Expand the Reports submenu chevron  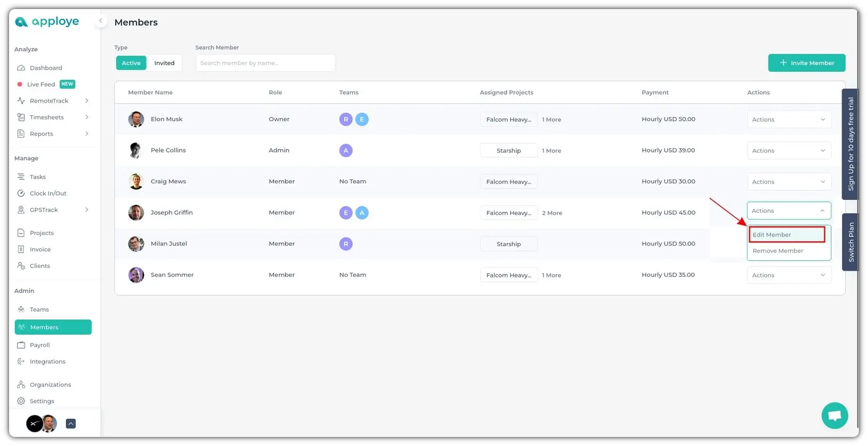pos(87,134)
